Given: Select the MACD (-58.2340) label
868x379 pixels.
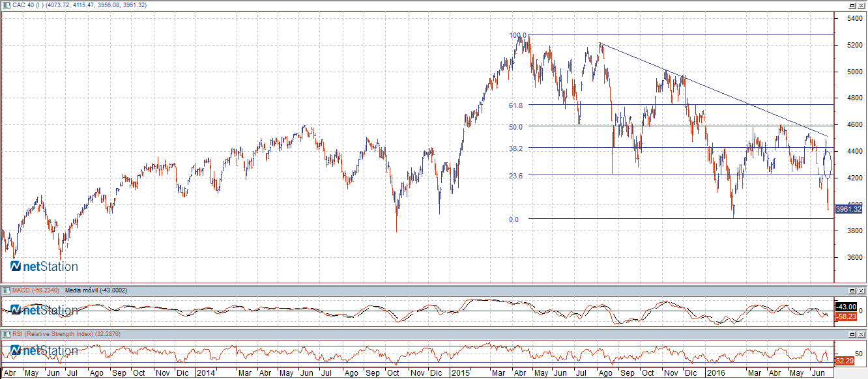Looking at the screenshot, I should click(x=36, y=290).
